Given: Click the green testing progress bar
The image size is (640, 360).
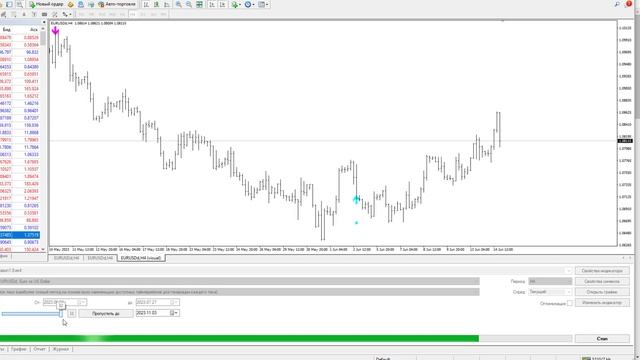Looking at the screenshot, I should point(239,338).
